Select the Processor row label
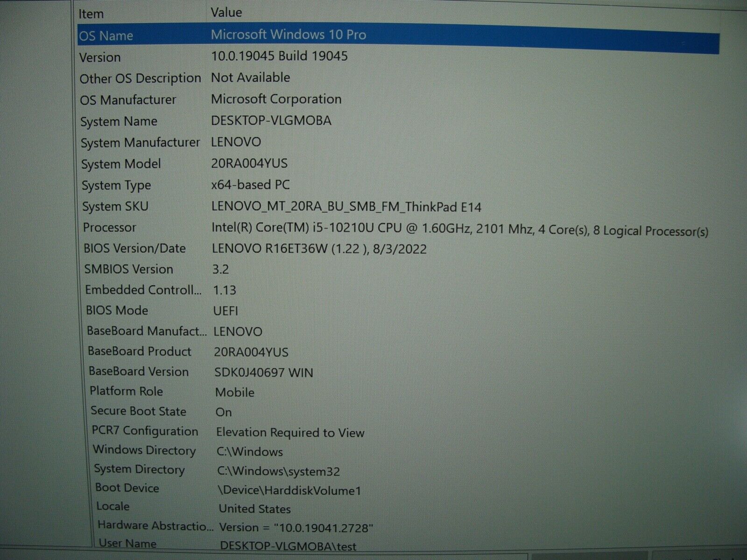This screenshot has height=560, width=747. [x=110, y=228]
